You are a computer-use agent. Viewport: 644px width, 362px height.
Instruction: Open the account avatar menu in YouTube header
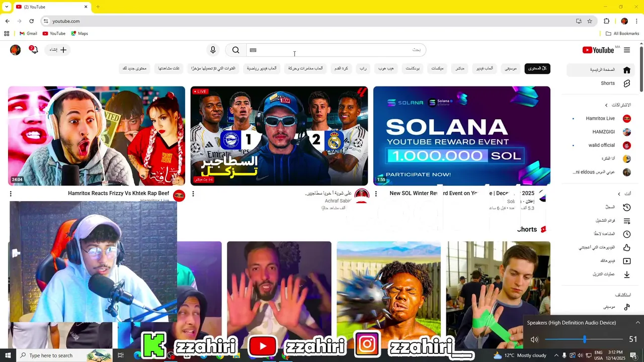click(16, 50)
